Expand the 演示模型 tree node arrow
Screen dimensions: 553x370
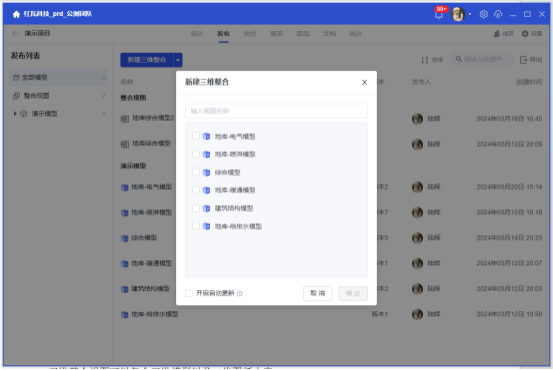pos(15,114)
